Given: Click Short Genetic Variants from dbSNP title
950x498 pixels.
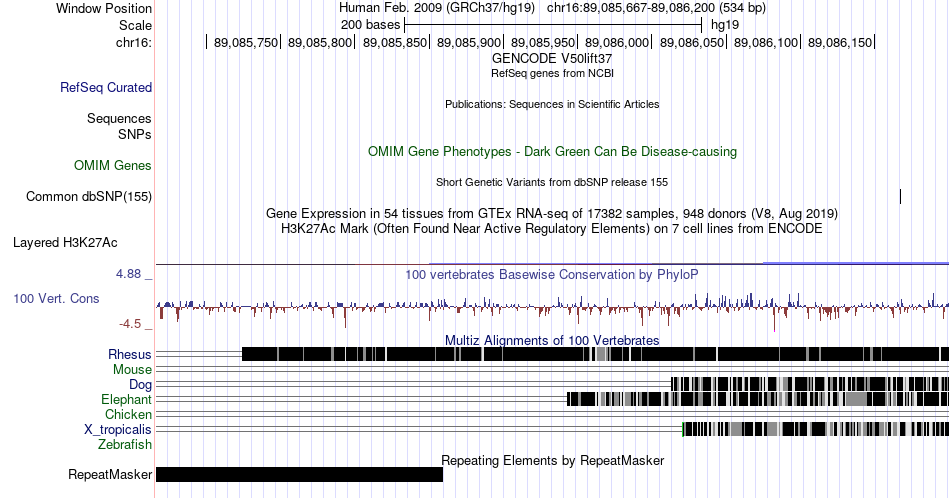Looking at the screenshot, I should 552,182.
